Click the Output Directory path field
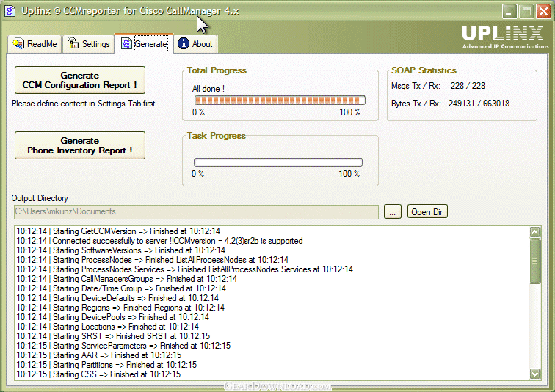The width and height of the screenshot is (555, 392). pos(197,211)
